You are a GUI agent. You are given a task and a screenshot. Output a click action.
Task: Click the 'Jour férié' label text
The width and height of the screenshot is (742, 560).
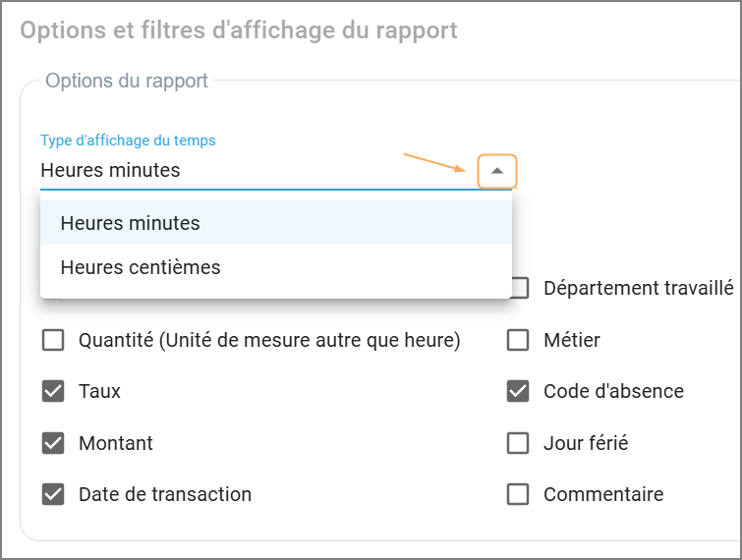[586, 443]
